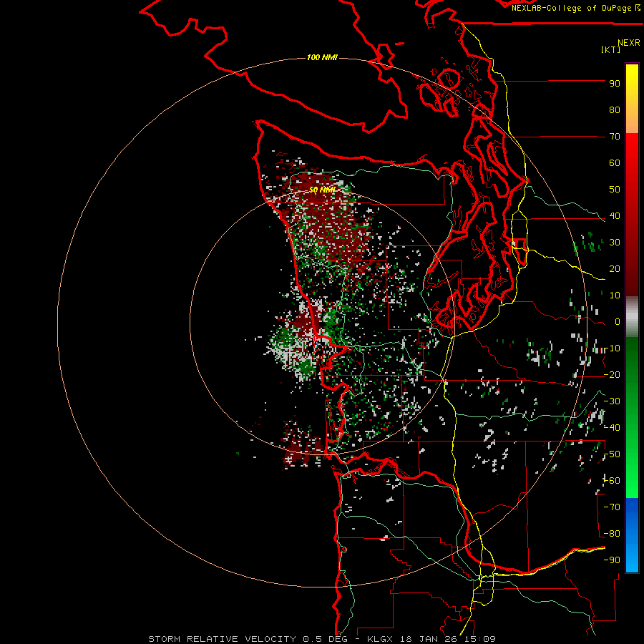Viewport: 644px width, 644px height.
Task: Click the 50 NMI range ring label
Action: click(x=322, y=190)
